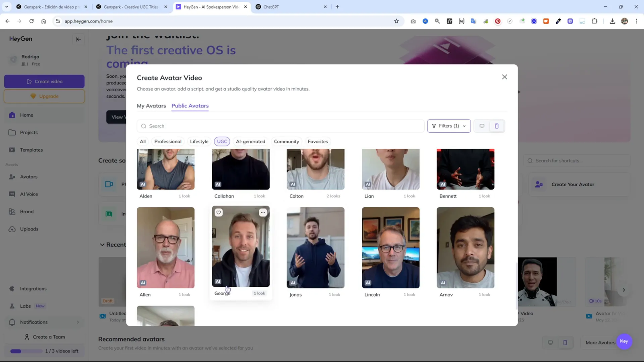The width and height of the screenshot is (644, 362).
Task: Switch avatars to desktop orientation view
Action: (481, 126)
